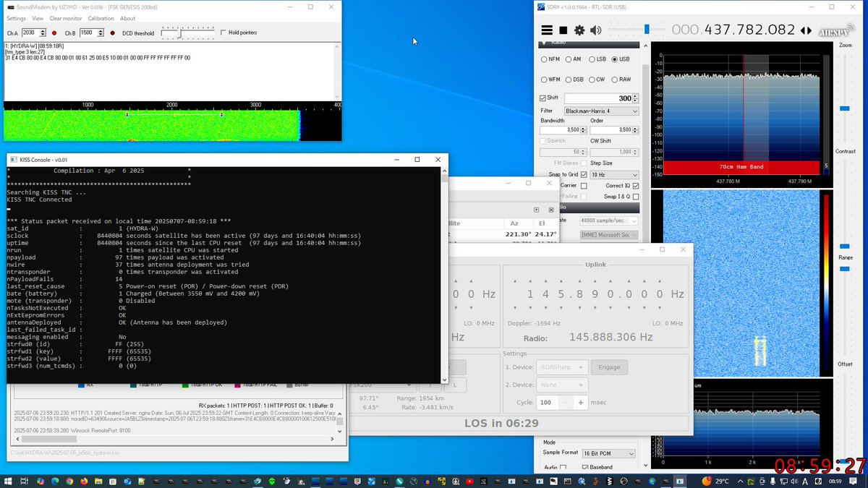Open 1. Device dropdown showing SDRSharp
Image resolution: width=868 pixels, height=488 pixels.
[562, 367]
